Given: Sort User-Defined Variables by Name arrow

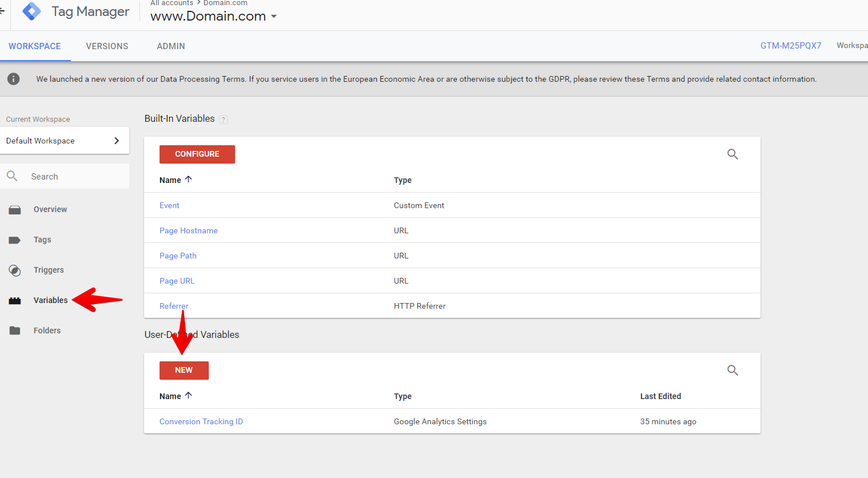Looking at the screenshot, I should (188, 396).
